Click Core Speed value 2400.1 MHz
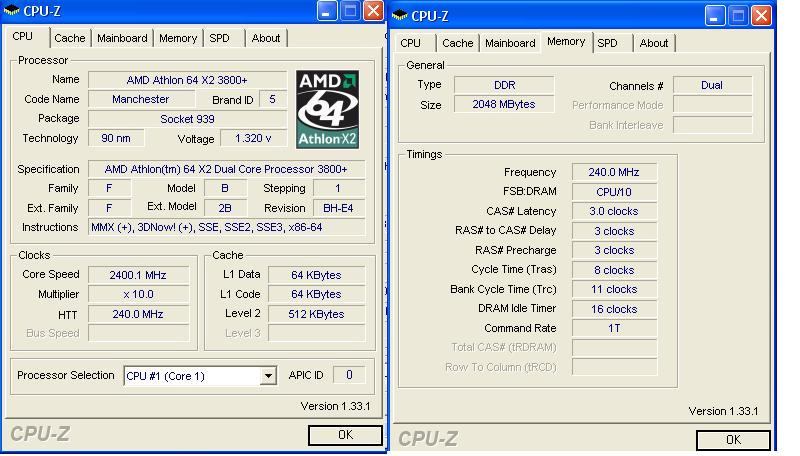The image size is (800, 456). (138, 275)
